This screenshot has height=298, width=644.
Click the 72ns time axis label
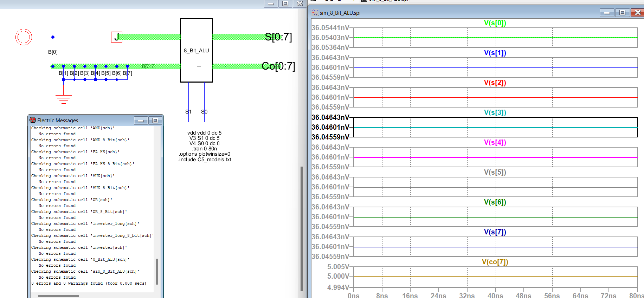[608, 295]
